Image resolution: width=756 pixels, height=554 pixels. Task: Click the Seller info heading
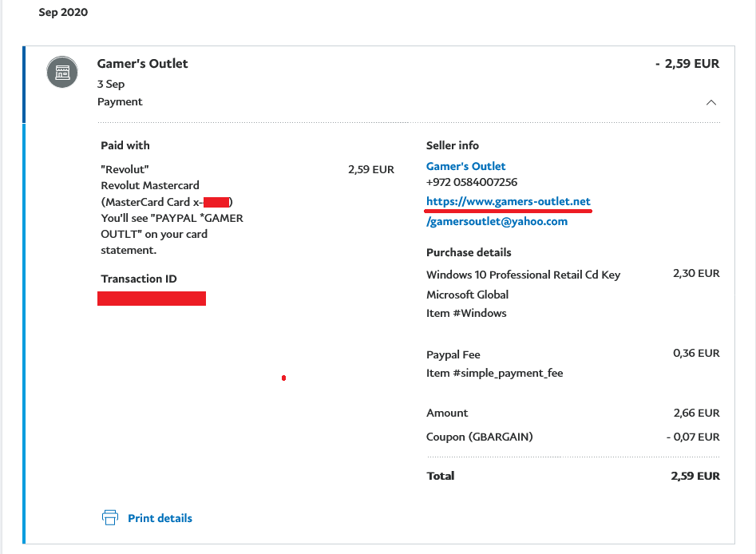pyautogui.click(x=452, y=145)
